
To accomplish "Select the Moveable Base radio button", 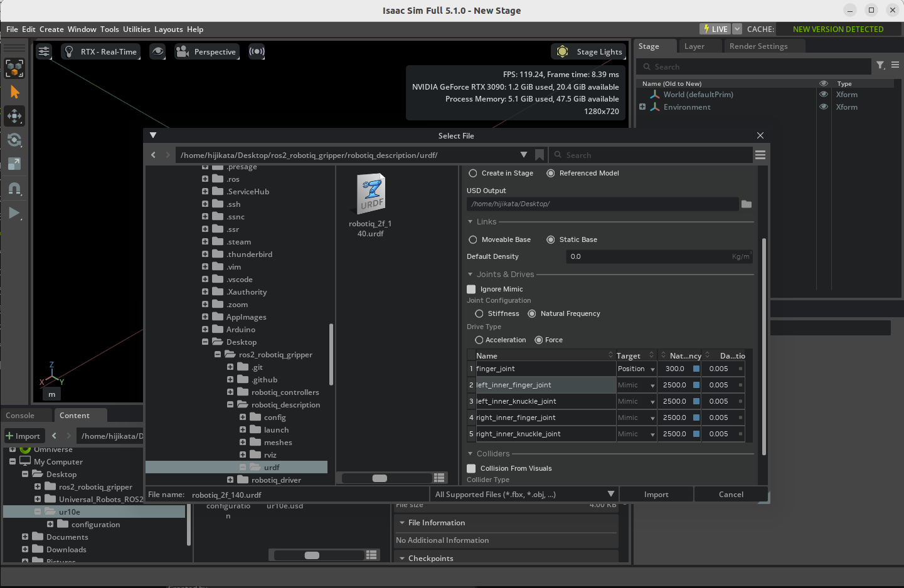I will pos(472,239).
